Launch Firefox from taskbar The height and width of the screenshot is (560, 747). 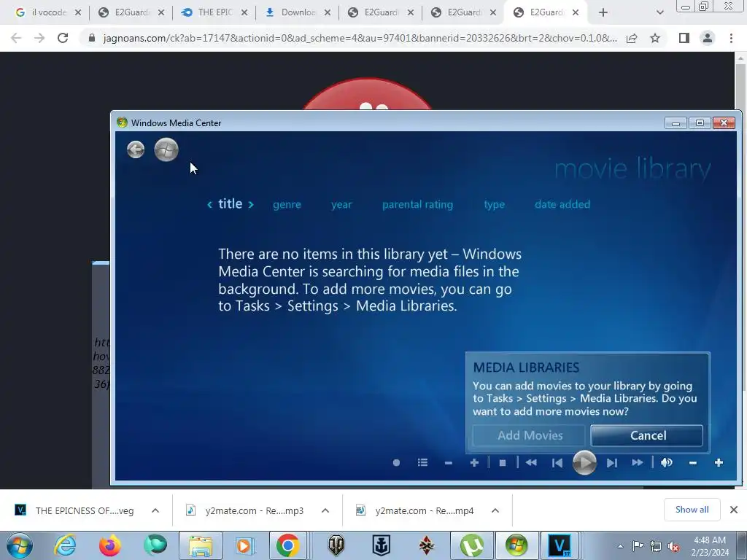pos(109,545)
